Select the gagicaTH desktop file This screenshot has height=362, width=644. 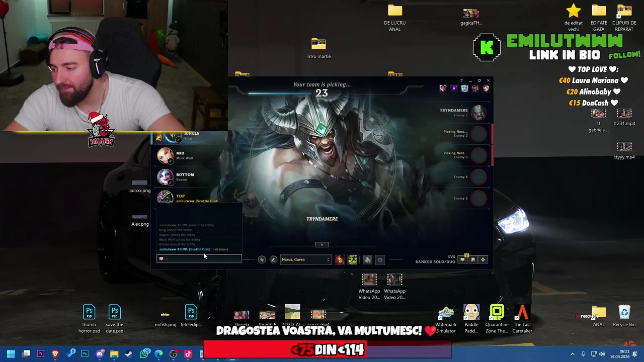pyautogui.click(x=471, y=16)
